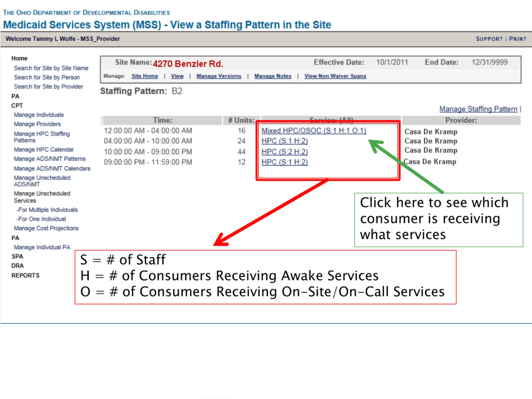Open Manage HPC Calendar

pos(44,149)
